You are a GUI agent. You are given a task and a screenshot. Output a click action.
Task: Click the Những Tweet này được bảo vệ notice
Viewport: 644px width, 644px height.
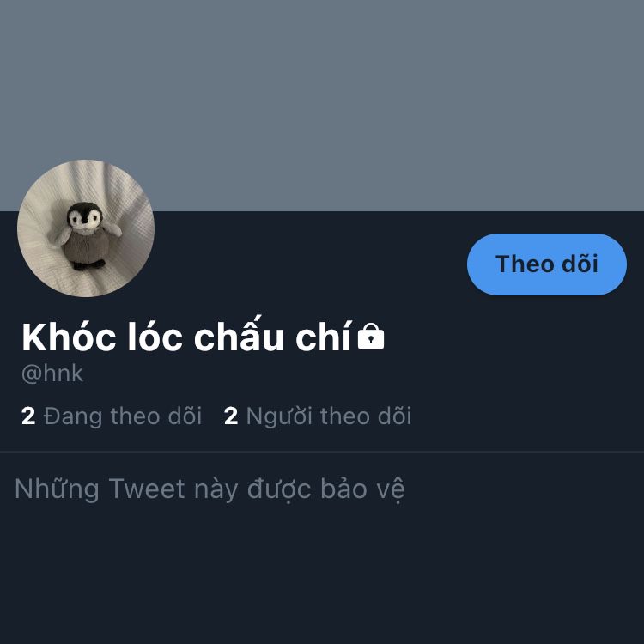pyautogui.click(x=210, y=489)
